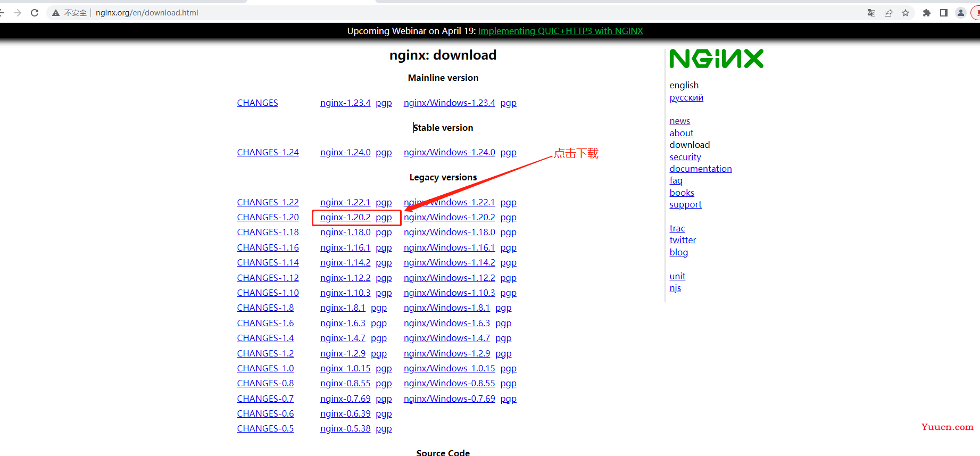Download nginx-1.4.7 source
Viewport: 980px width, 456px height.
343,338
